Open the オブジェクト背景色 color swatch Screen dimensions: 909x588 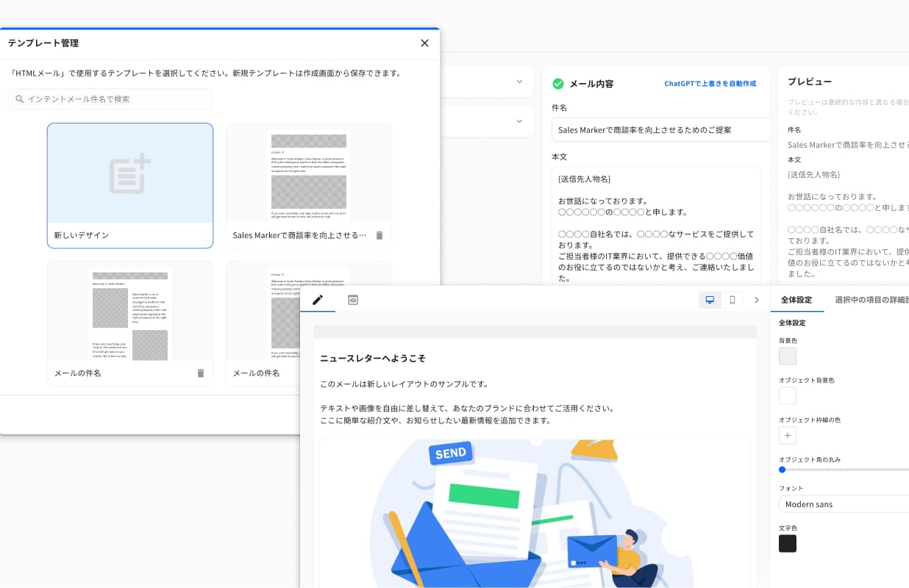click(x=788, y=395)
